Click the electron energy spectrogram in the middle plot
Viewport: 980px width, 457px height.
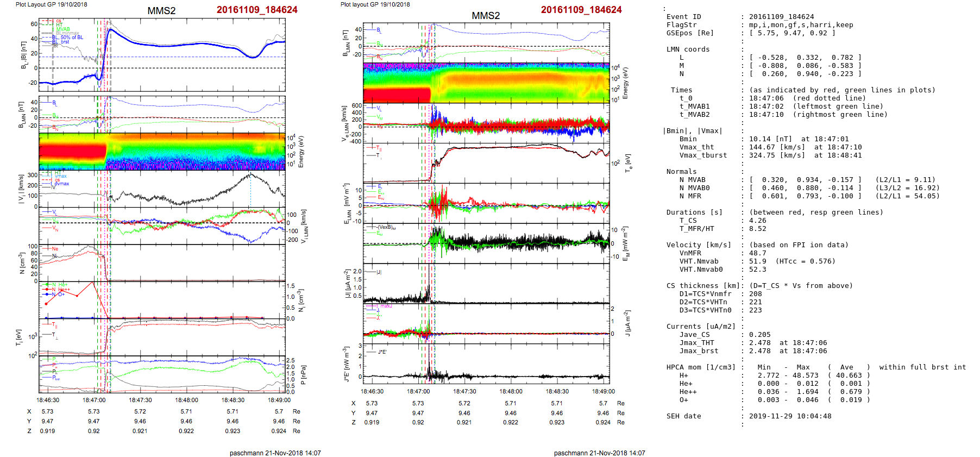click(486, 83)
